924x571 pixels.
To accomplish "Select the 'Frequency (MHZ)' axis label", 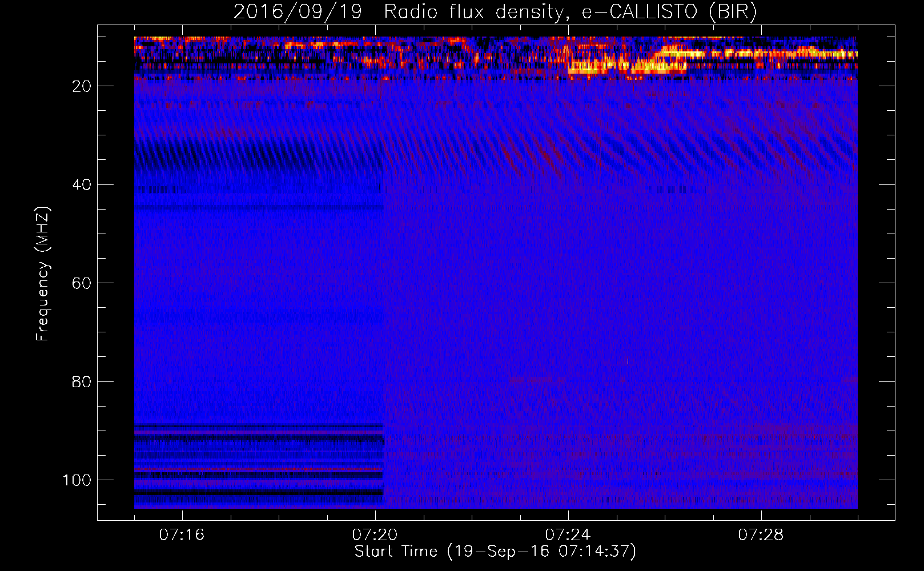I will pyautogui.click(x=43, y=274).
